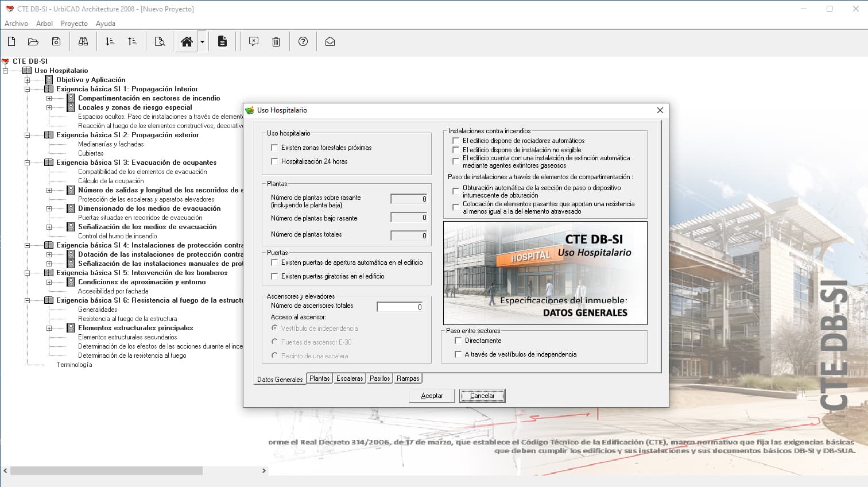
Task: Expand the Objetivo y Aplicación node
Action: click(27, 80)
